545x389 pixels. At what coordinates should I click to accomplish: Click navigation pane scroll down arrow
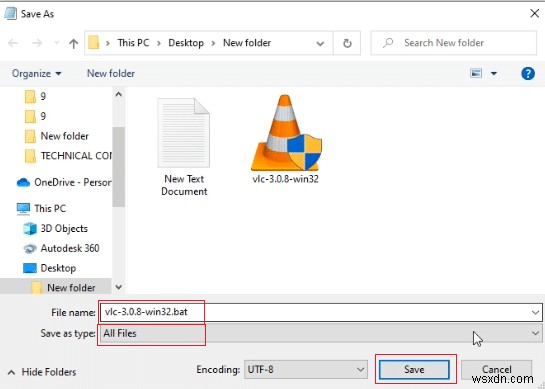(119, 287)
